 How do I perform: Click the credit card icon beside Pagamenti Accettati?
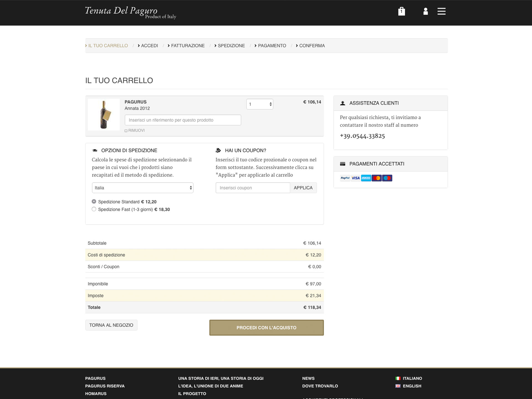tap(343, 164)
